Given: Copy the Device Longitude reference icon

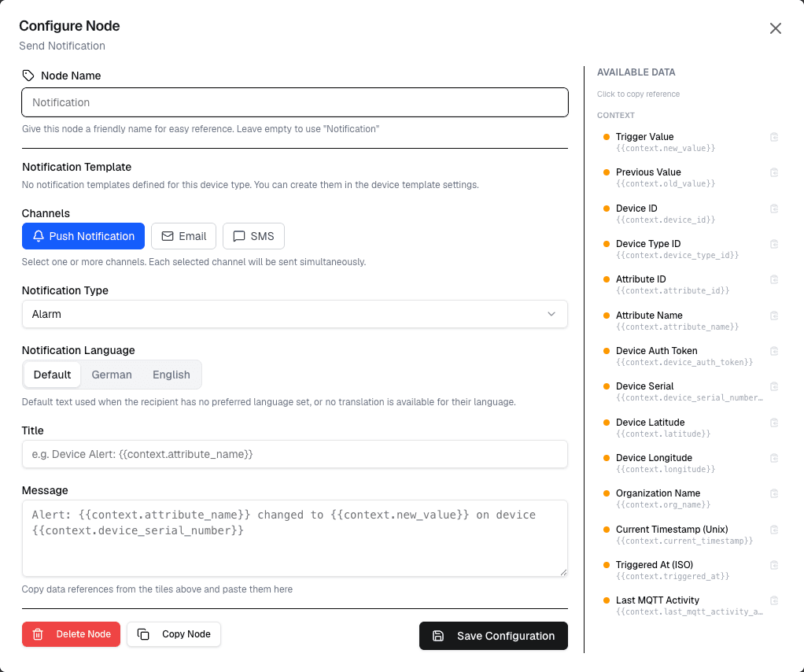Looking at the screenshot, I should pyautogui.click(x=774, y=458).
